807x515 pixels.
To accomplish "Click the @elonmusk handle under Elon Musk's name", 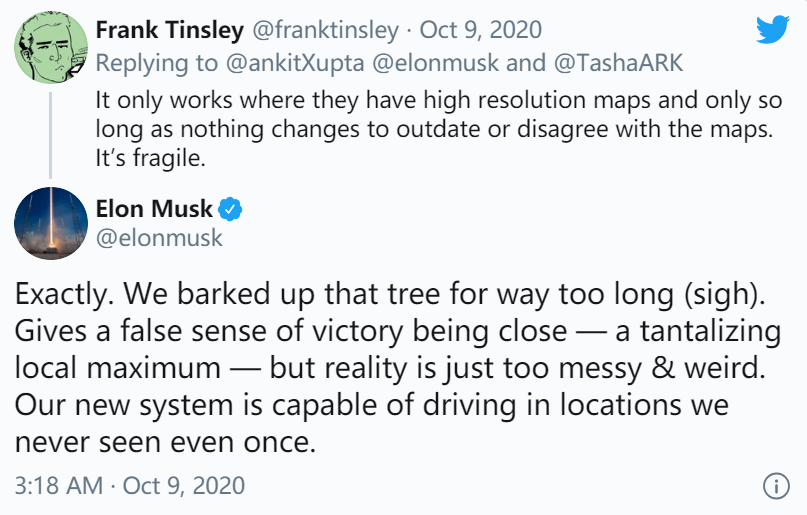I will pos(159,238).
